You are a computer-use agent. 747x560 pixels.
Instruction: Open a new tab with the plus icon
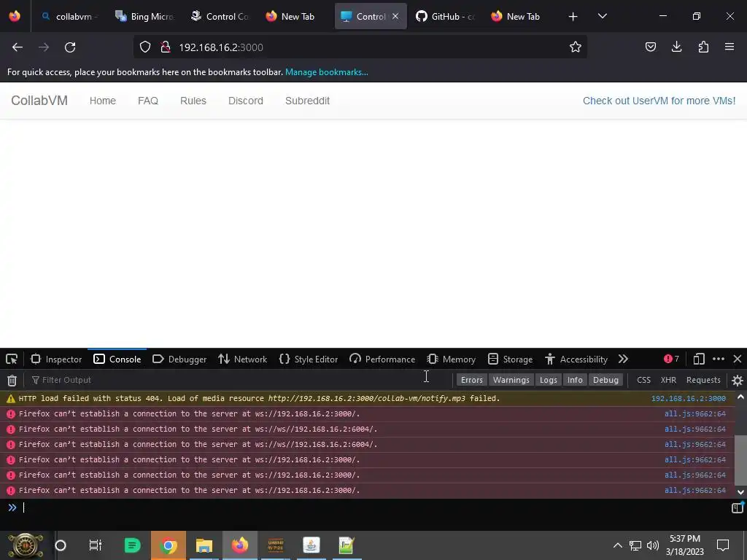pos(573,17)
